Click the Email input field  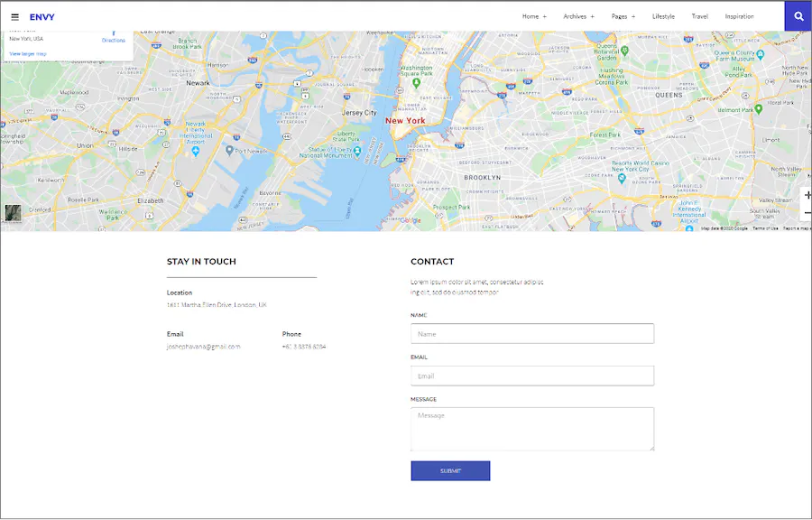click(x=532, y=376)
